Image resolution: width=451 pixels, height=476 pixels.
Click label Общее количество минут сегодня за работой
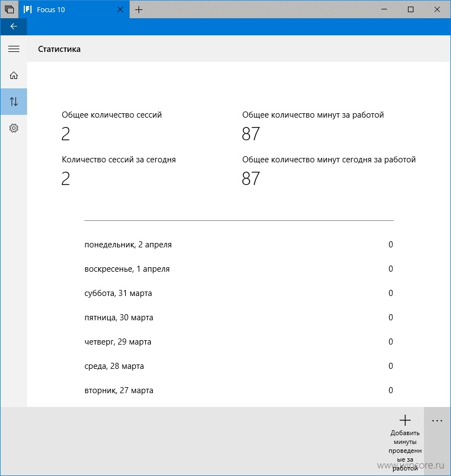pyautogui.click(x=329, y=160)
